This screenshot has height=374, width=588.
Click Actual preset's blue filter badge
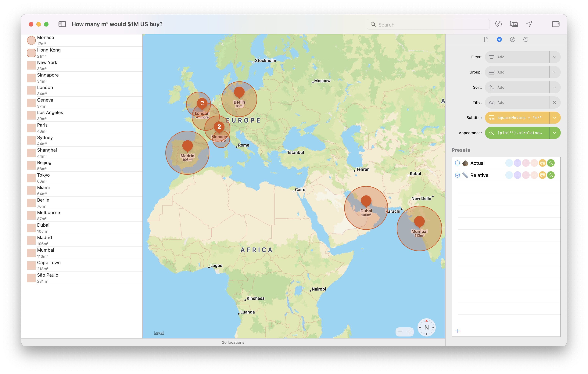[x=509, y=163]
